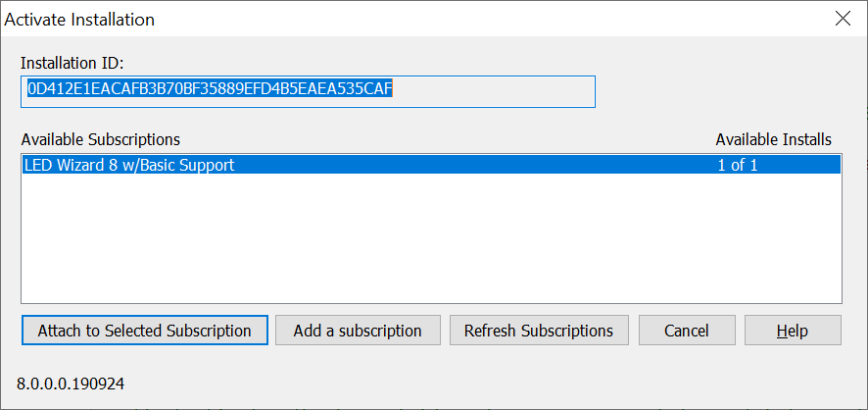The height and width of the screenshot is (410, 868).
Task: Click the selected row's blank middle area
Action: click(470, 166)
